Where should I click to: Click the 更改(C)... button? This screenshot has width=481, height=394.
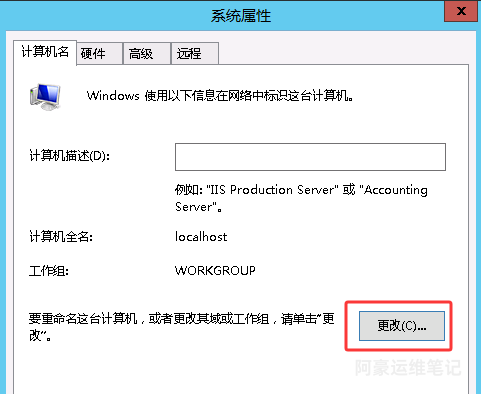(x=402, y=326)
